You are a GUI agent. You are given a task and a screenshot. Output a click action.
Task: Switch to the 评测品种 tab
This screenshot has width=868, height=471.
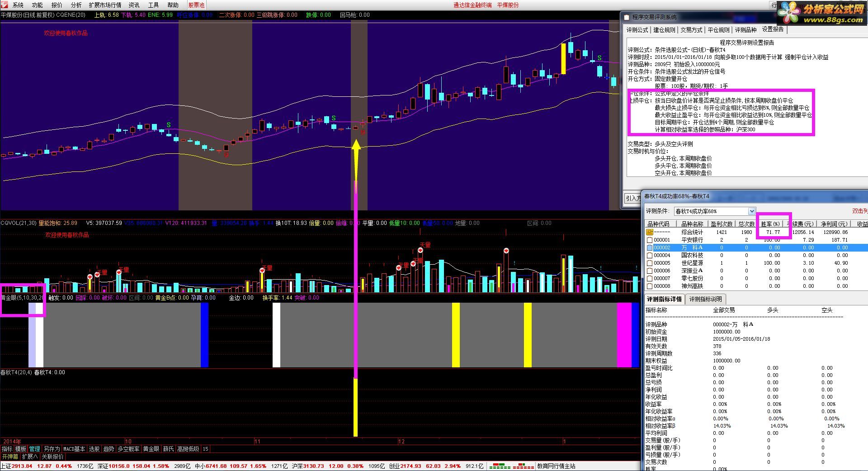pyautogui.click(x=745, y=30)
